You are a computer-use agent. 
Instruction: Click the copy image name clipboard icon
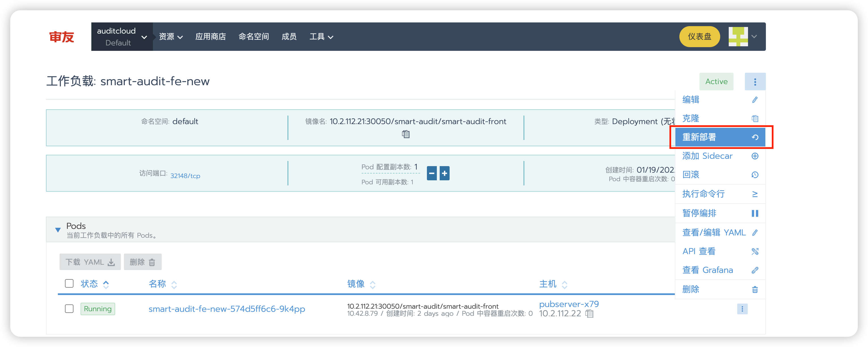(x=406, y=134)
